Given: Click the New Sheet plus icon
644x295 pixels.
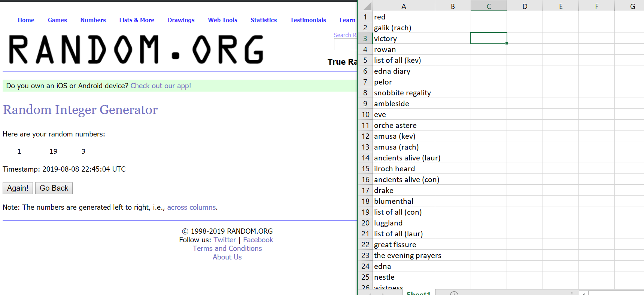Looking at the screenshot, I should tap(454, 293).
